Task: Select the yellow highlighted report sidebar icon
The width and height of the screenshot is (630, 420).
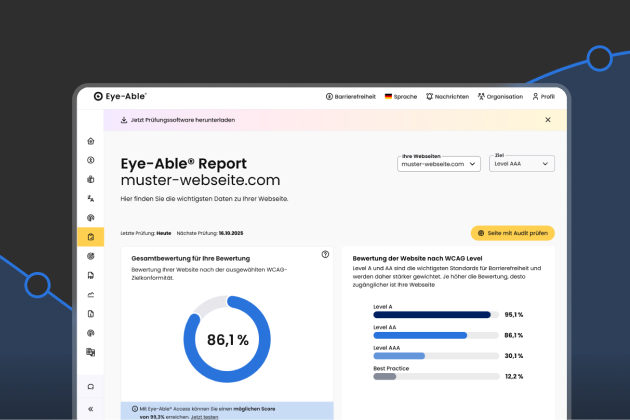Action: [90, 237]
